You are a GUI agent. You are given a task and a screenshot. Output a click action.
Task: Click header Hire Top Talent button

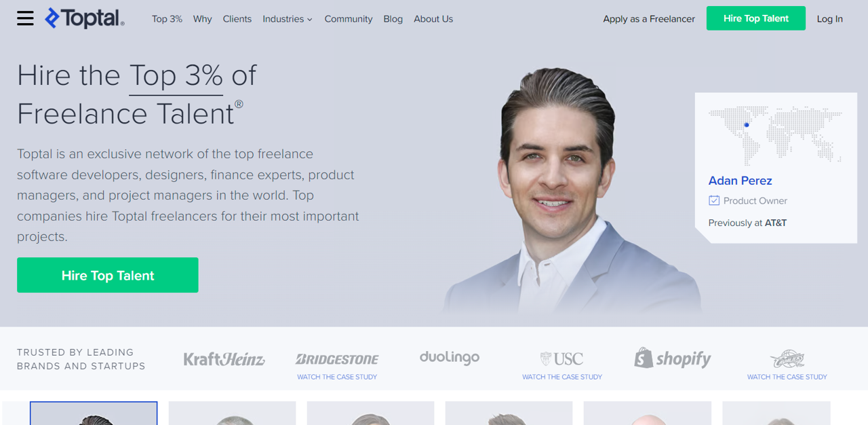click(756, 18)
